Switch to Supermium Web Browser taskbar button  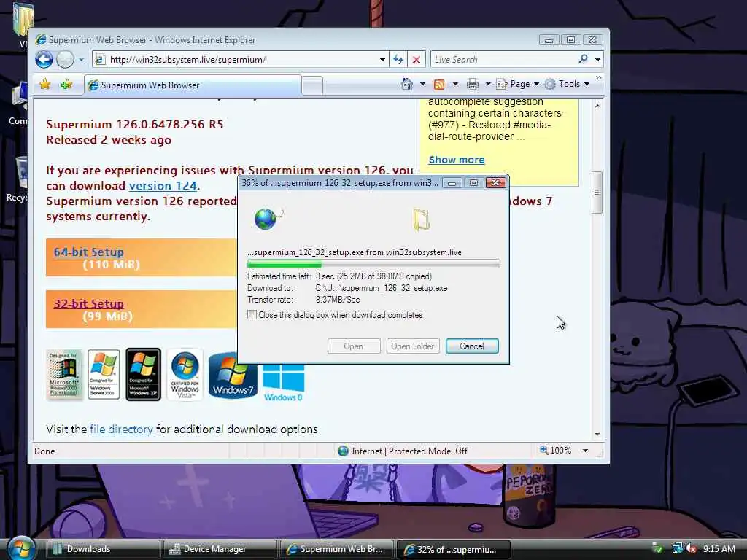(336, 549)
